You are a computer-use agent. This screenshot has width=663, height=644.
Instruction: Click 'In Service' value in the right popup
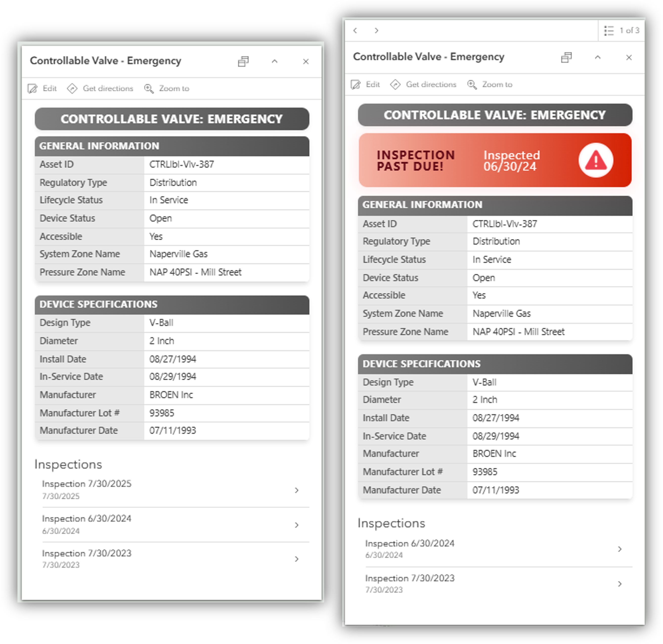492,260
